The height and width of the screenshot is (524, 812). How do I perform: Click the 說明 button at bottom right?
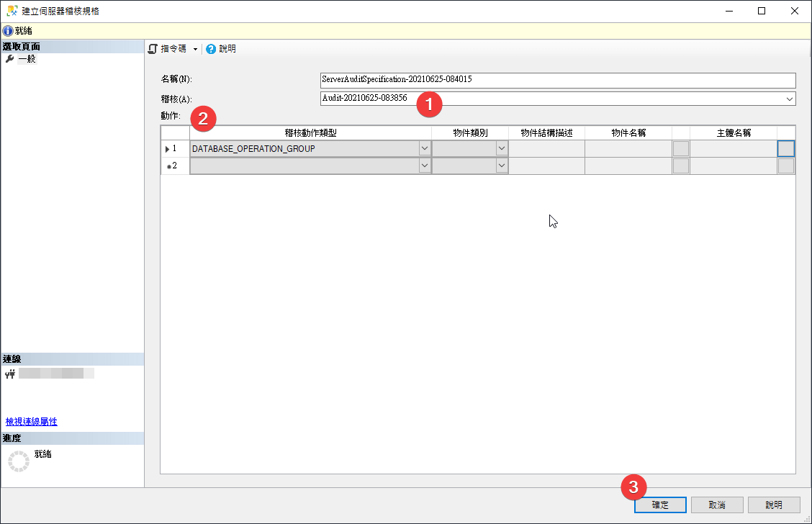pyautogui.click(x=775, y=505)
